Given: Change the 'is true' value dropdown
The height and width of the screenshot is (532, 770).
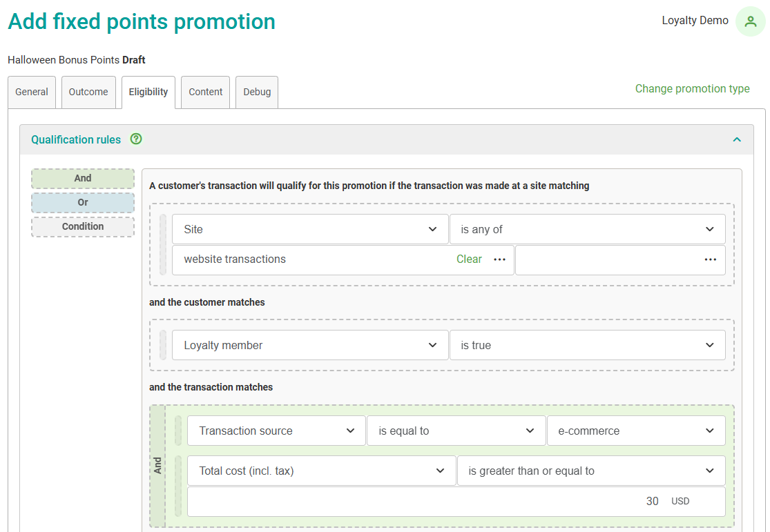Looking at the screenshot, I should point(587,345).
